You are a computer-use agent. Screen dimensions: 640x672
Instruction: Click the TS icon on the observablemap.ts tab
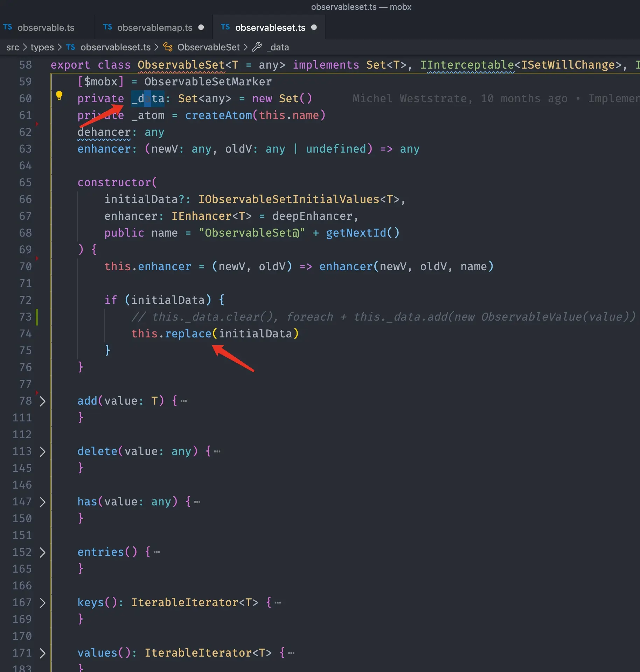pos(107,27)
